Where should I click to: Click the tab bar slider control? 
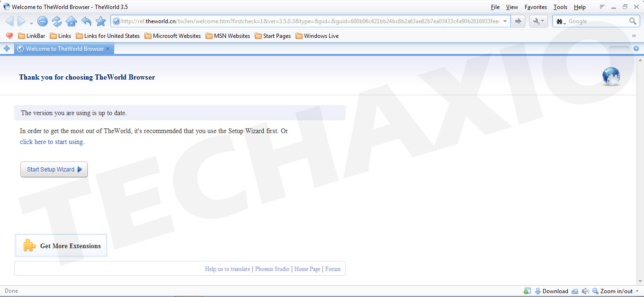[619, 48]
